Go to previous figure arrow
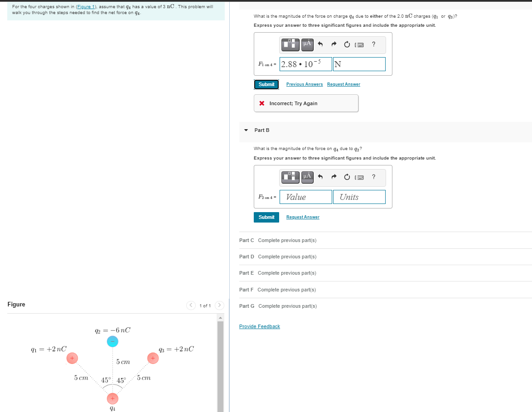This screenshot has width=532, height=412. [x=191, y=305]
